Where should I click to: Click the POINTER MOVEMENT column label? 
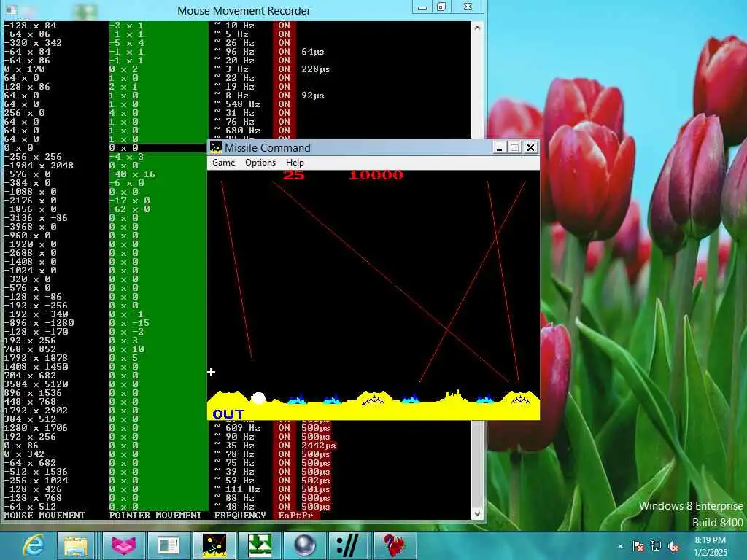155,516
